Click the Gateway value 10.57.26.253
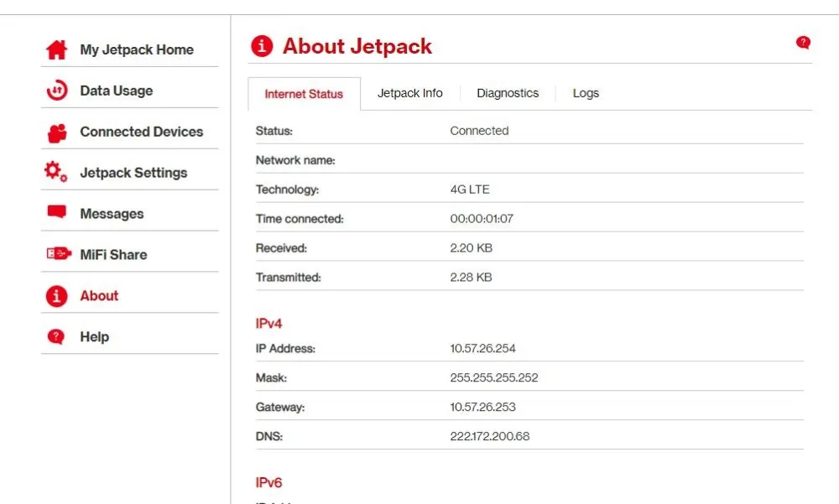The height and width of the screenshot is (504, 839). pos(482,408)
